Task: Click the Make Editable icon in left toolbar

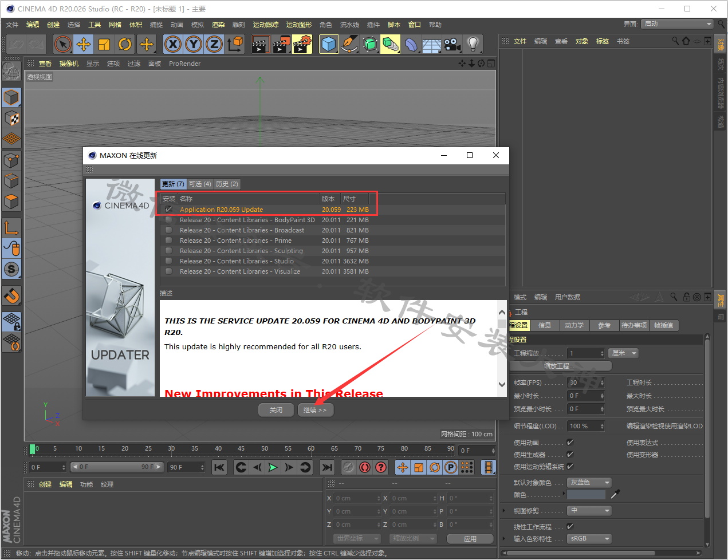Action: tap(11, 71)
